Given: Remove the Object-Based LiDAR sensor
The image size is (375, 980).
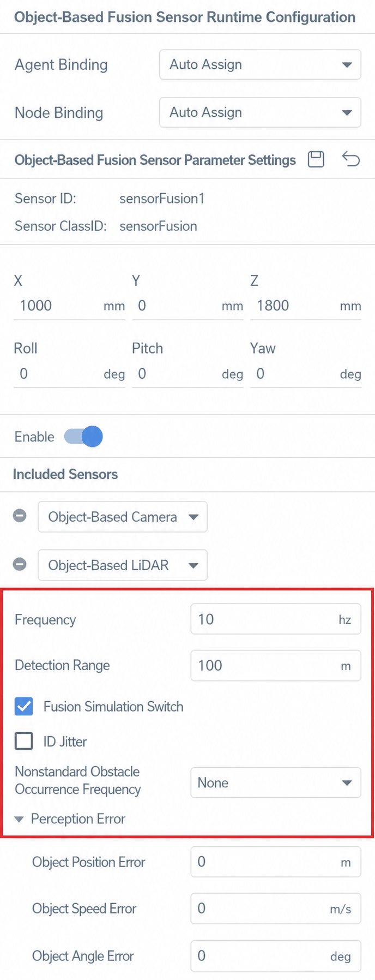Looking at the screenshot, I should point(20,564).
